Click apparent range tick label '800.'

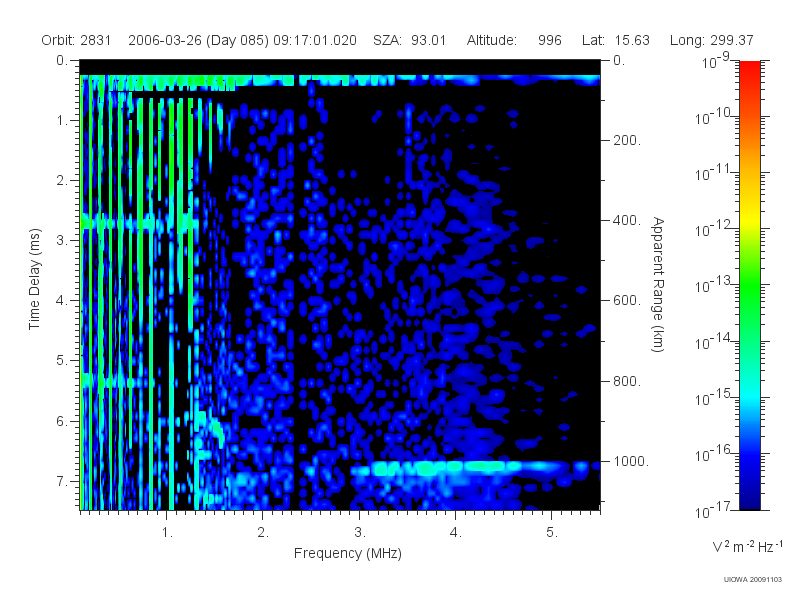[627, 381]
